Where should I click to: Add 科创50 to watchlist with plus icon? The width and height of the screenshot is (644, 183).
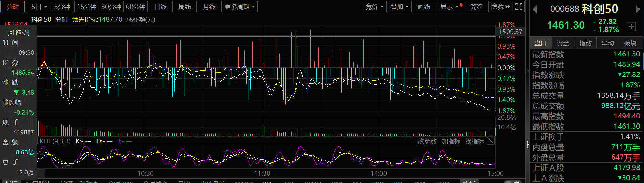[631, 26]
